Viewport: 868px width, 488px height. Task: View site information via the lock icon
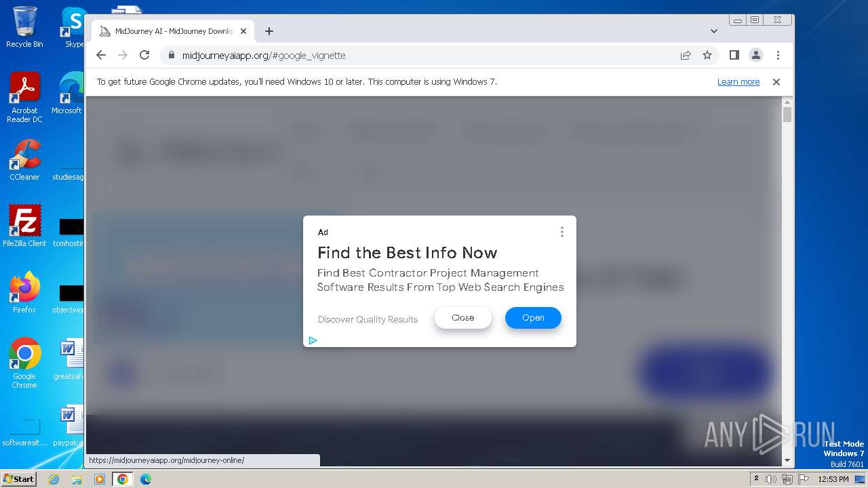click(x=171, y=56)
